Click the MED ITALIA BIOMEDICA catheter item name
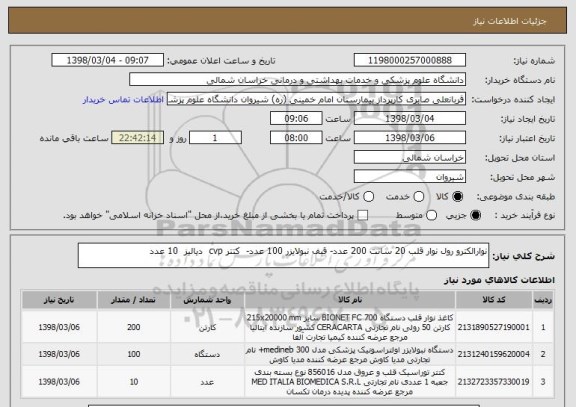 point(350,382)
